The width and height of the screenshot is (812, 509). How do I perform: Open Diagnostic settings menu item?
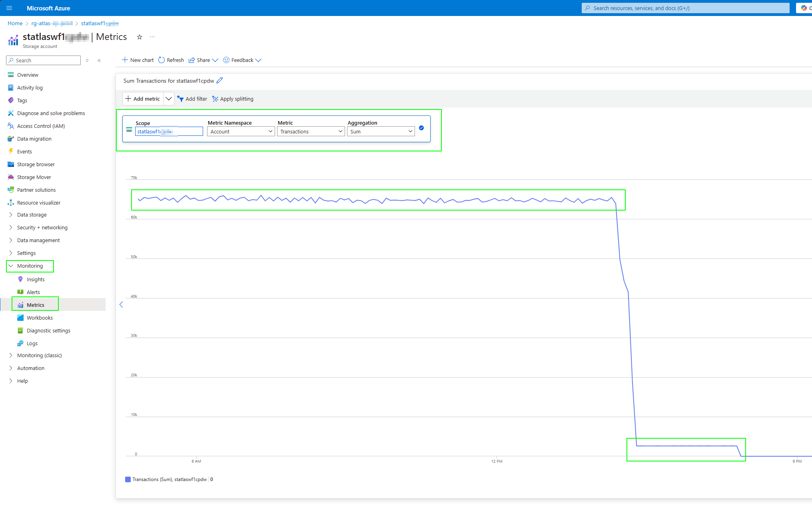pyautogui.click(x=48, y=330)
